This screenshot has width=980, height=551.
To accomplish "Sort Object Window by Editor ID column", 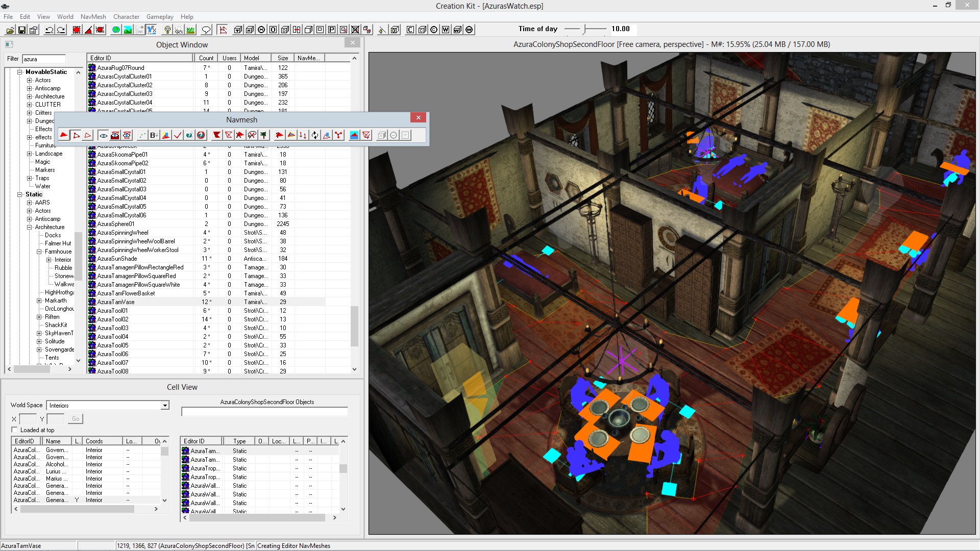I will 140,58.
